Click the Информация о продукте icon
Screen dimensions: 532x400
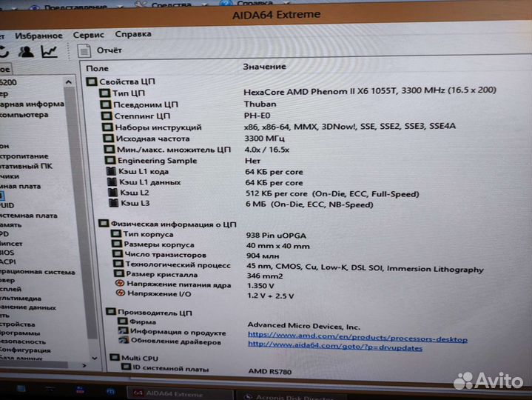[x=123, y=330]
